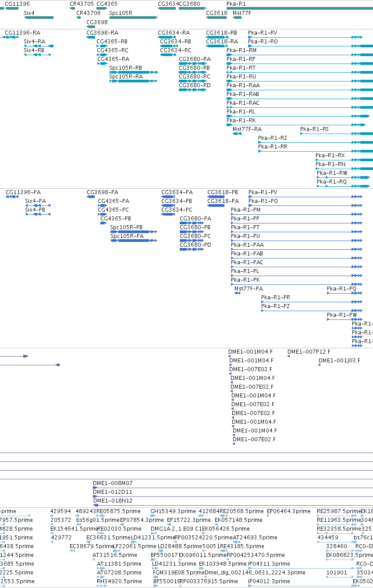Select the Spc105R gene label
Screen dimensions: 373x588
coord(121,13)
